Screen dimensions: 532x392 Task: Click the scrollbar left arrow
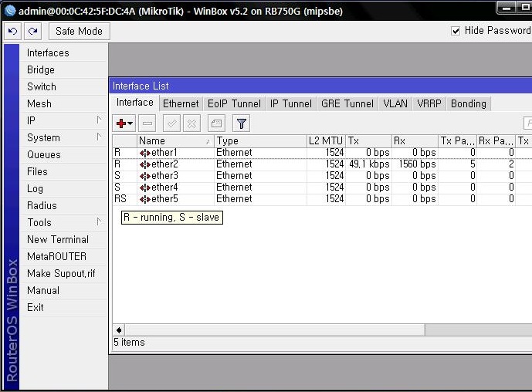pos(119,330)
